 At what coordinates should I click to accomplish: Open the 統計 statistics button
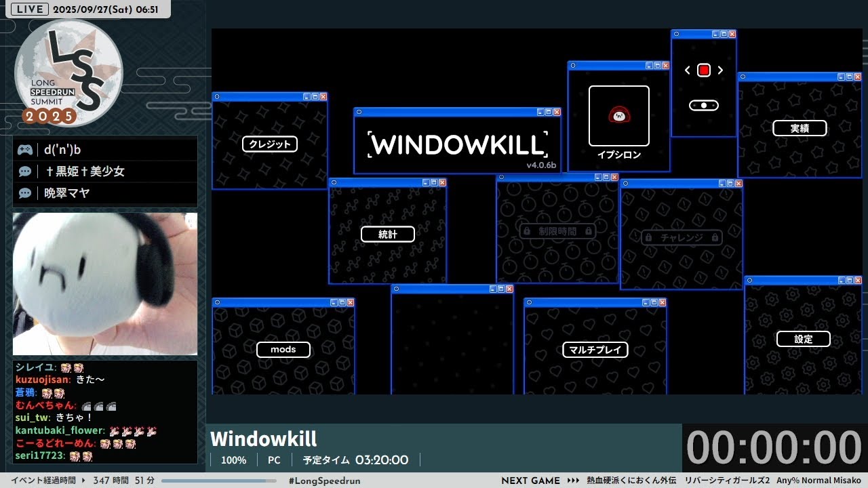pyautogui.click(x=388, y=234)
